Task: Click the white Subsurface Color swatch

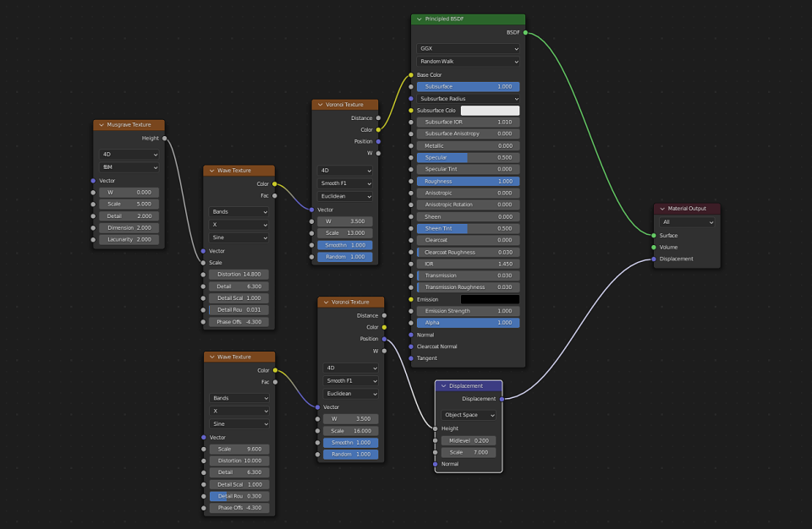Action: [490, 110]
